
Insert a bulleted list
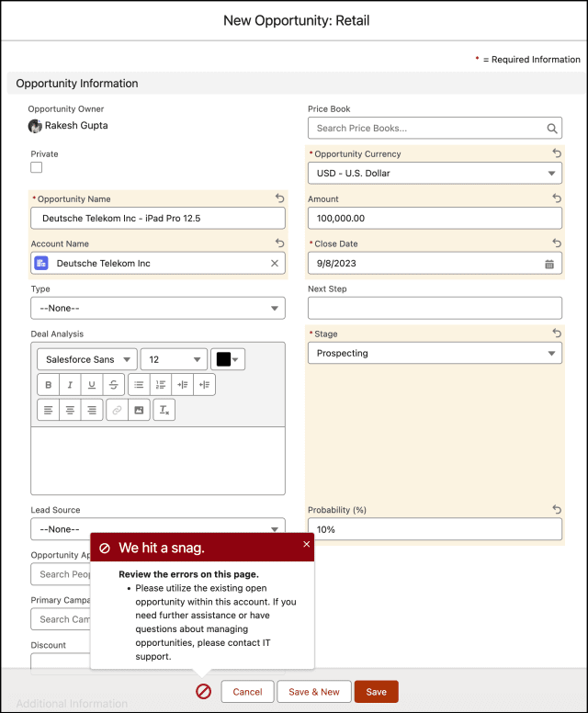click(x=139, y=385)
